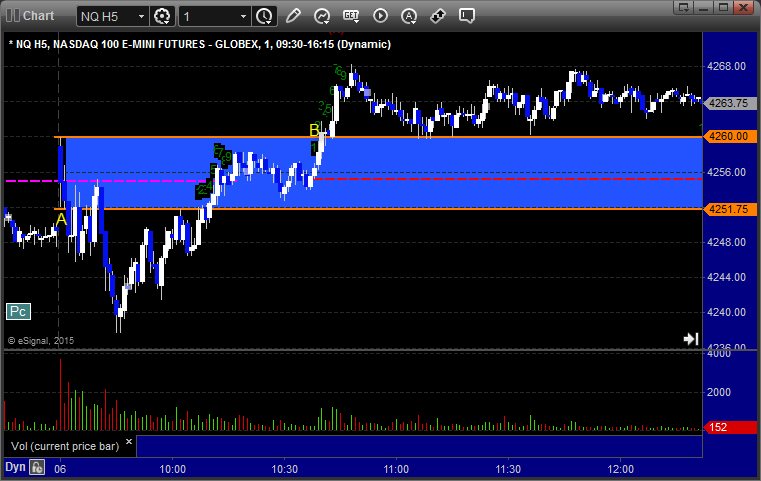Expand the interval '1' dropdown arrow
Screen dimensions: 761x481
[243, 17]
